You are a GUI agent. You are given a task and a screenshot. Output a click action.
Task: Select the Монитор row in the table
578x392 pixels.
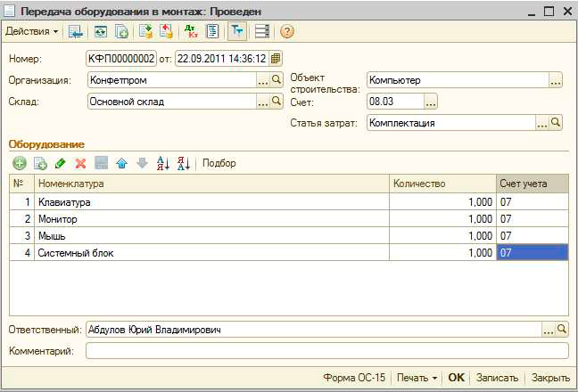212,218
